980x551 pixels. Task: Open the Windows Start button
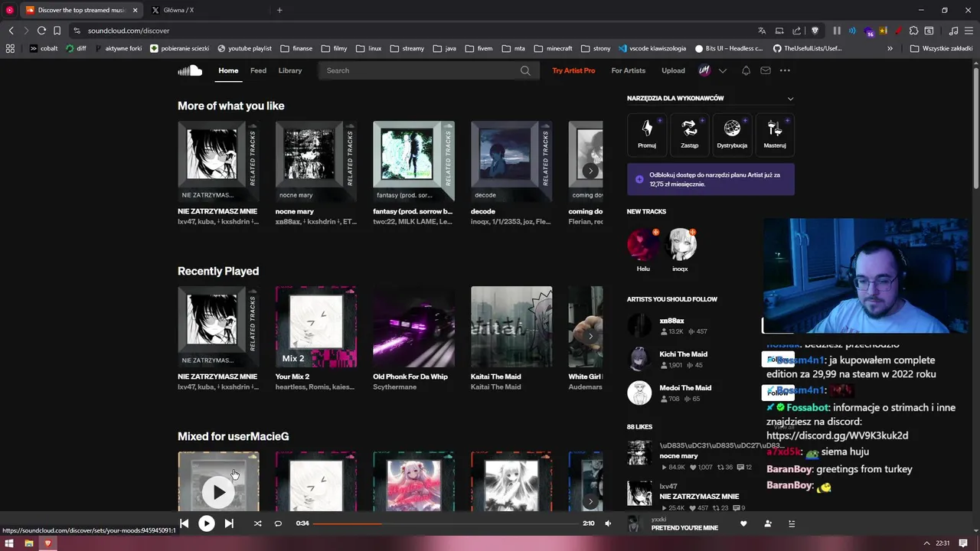[x=9, y=543]
